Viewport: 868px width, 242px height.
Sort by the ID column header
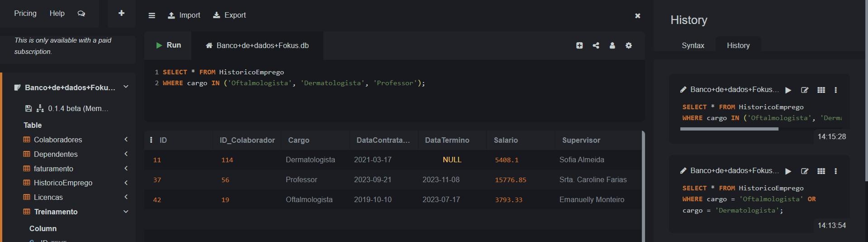point(163,140)
